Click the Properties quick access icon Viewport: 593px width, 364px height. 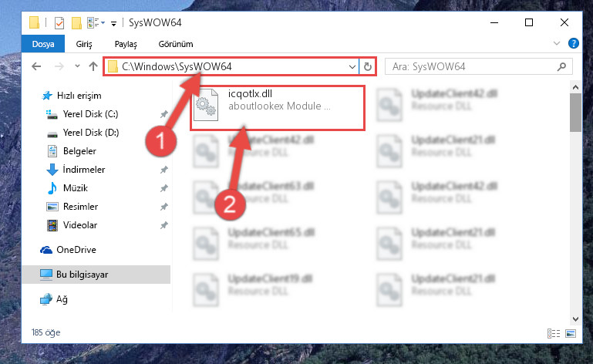(x=59, y=23)
